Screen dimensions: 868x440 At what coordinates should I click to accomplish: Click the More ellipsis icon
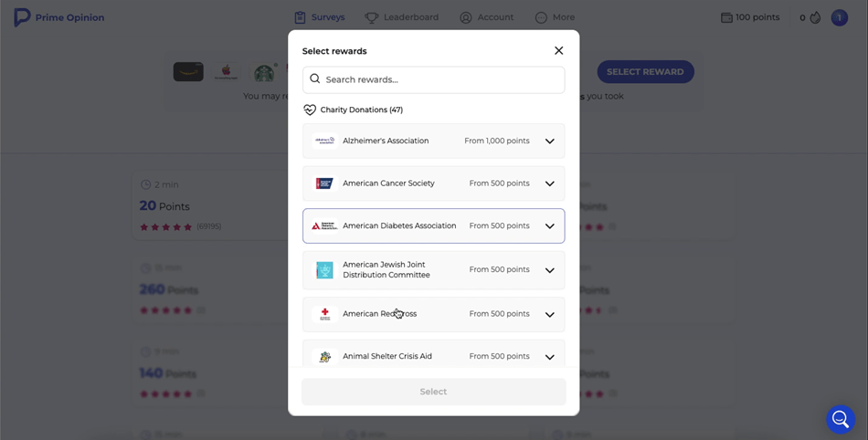click(x=541, y=17)
